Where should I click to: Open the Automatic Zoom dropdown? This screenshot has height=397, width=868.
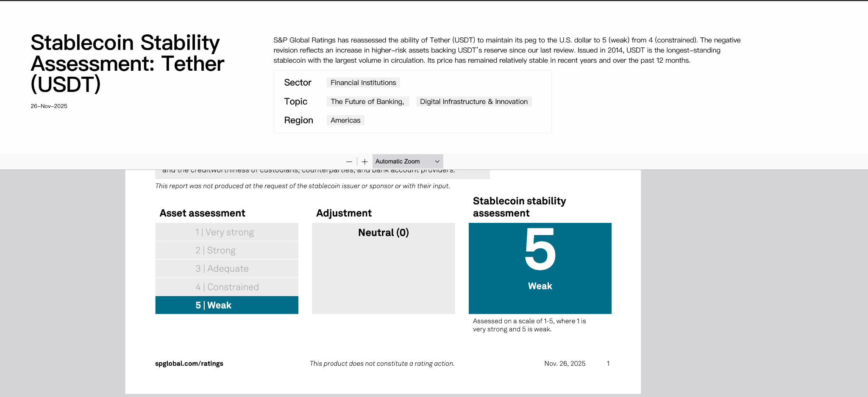[407, 161]
